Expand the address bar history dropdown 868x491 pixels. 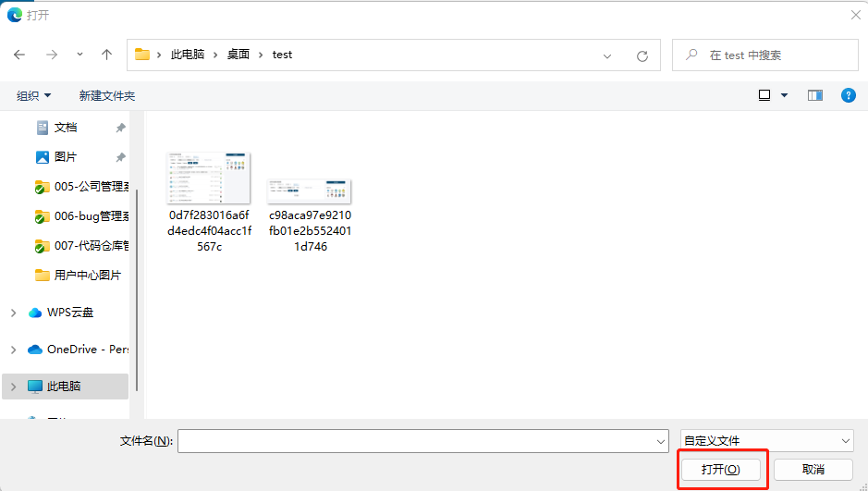tap(607, 55)
